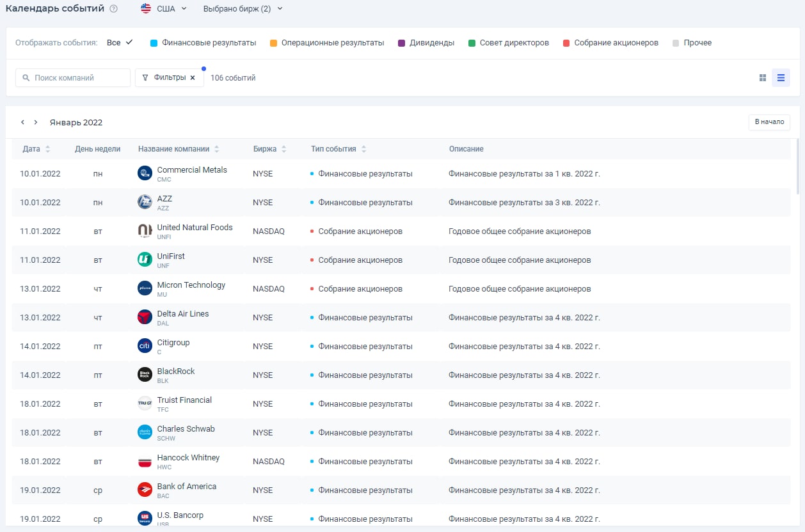Open the Выбрано бирж (2) dropdown
Viewport: 805px width, 532px height.
(x=243, y=9)
